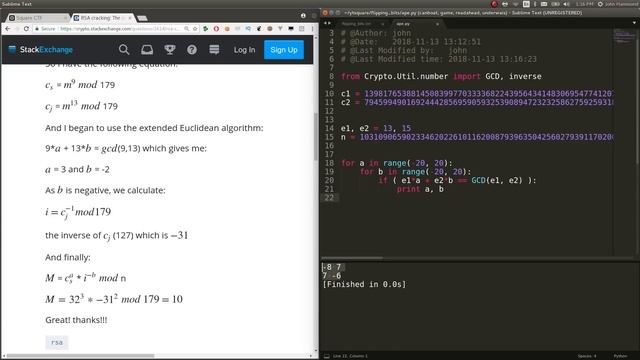640x360 pixels.
Task: Click the Sign Up button
Action: pyautogui.click(x=284, y=50)
